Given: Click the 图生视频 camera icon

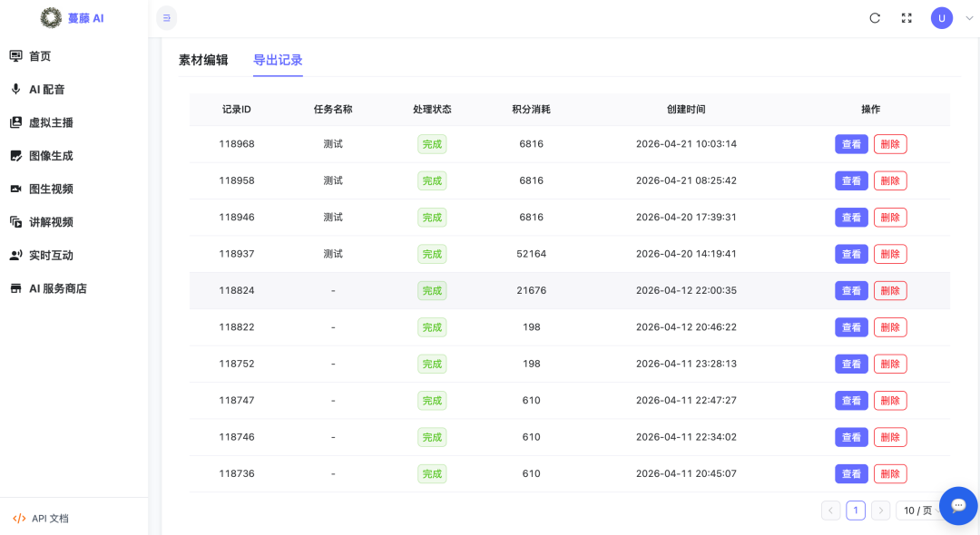Looking at the screenshot, I should [15, 189].
